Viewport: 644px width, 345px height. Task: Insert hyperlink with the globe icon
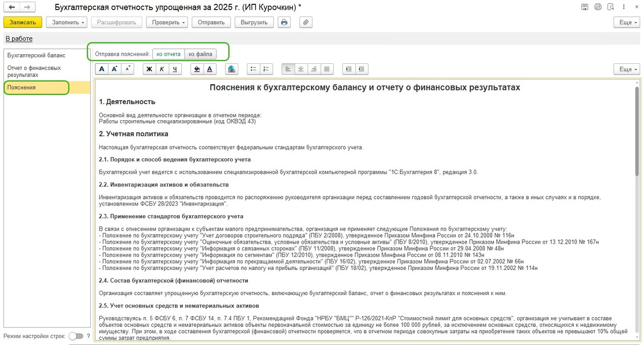[x=232, y=69]
